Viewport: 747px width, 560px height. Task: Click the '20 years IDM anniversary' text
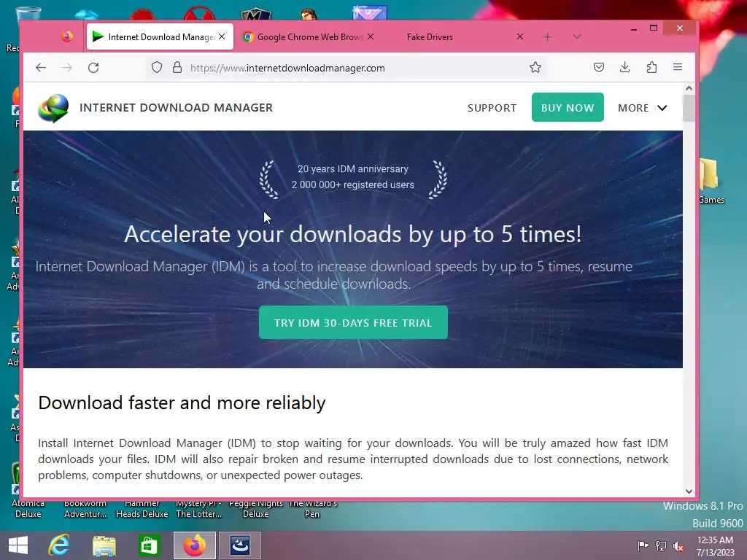353,168
